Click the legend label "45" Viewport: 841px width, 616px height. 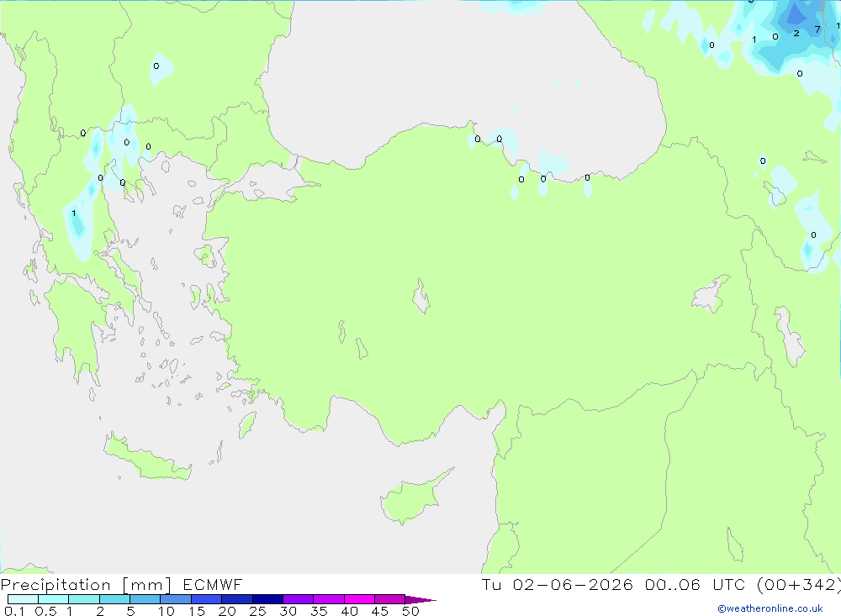point(380,611)
